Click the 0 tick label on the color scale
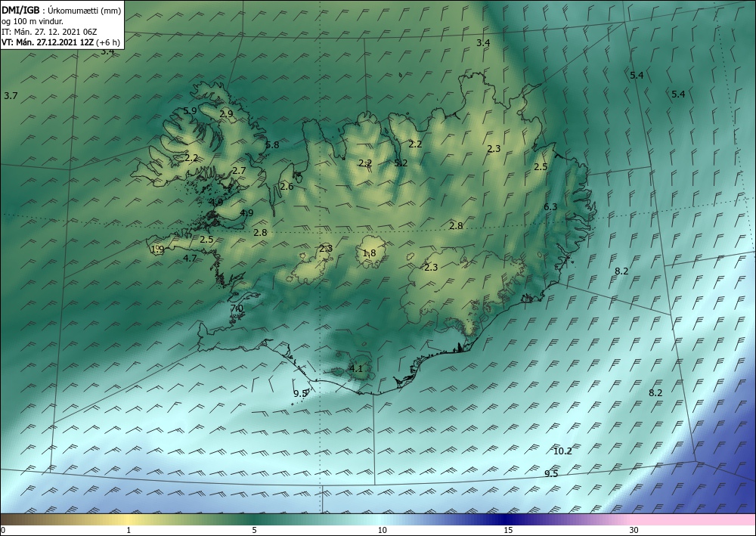This screenshot has width=756, height=536. pos(3,531)
